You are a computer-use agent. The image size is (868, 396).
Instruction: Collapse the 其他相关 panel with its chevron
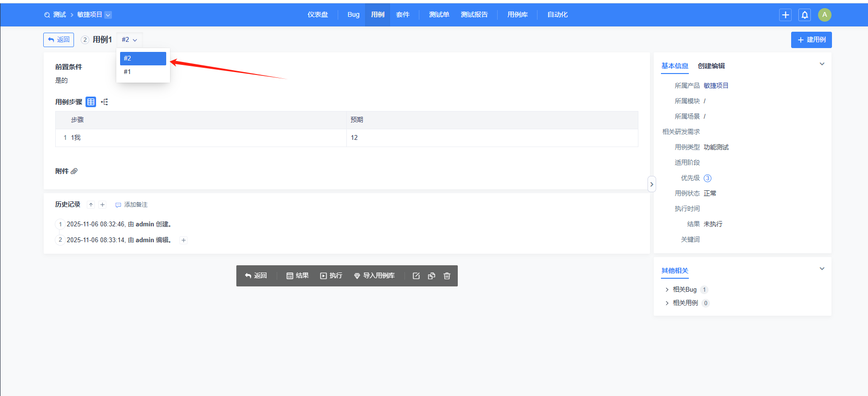pyautogui.click(x=822, y=269)
